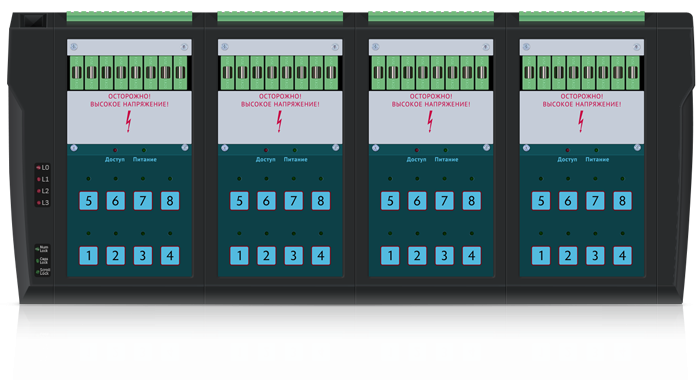700x380 pixels.
Task: Push button 5 on the first module
Action: (x=88, y=201)
